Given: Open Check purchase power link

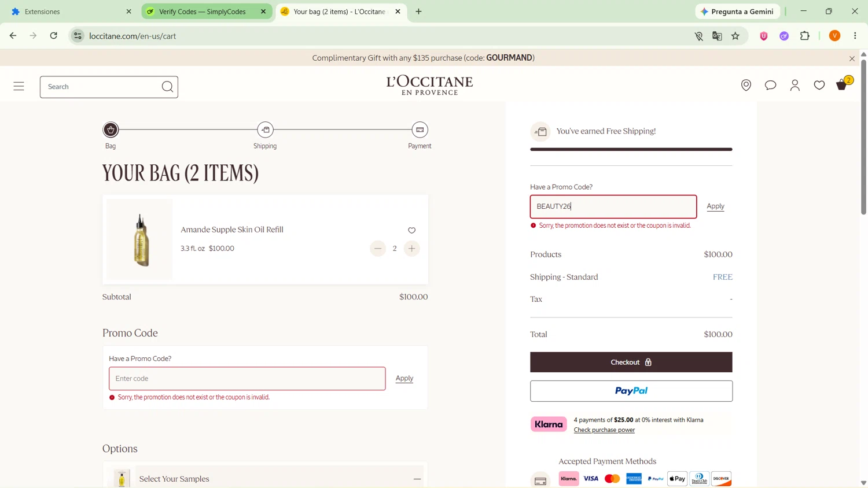Looking at the screenshot, I should pos(604,430).
